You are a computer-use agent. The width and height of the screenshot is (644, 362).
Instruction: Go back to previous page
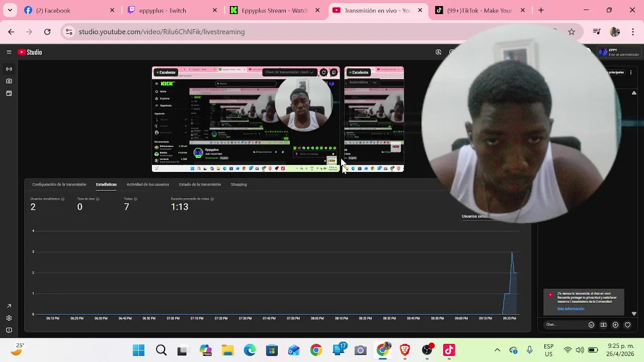click(11, 32)
